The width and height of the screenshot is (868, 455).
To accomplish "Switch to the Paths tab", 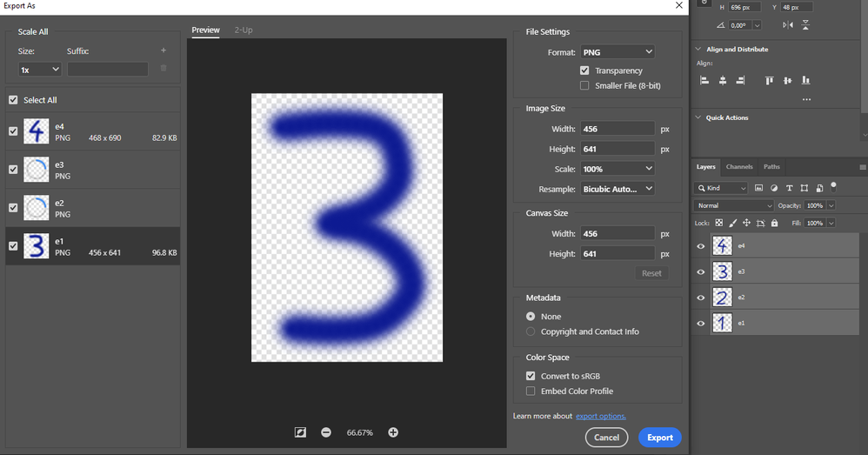I will pyautogui.click(x=771, y=167).
